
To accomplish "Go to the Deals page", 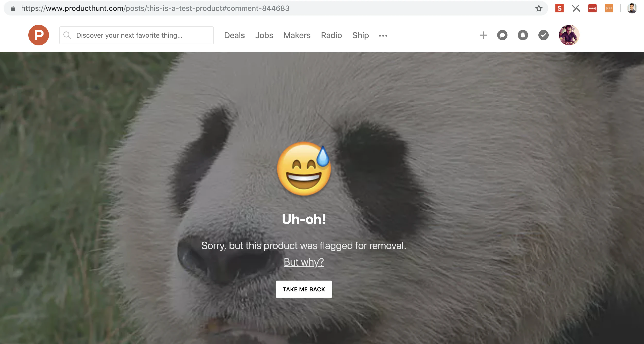I will point(234,35).
